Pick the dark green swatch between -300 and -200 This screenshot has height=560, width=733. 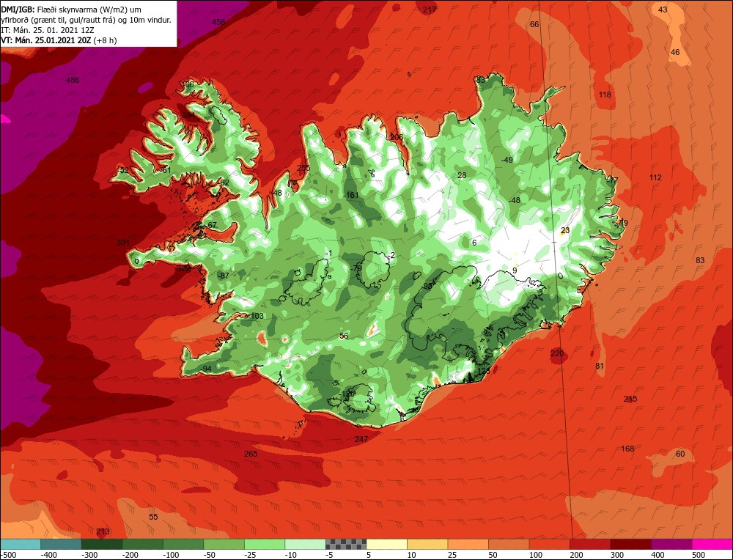(102, 544)
